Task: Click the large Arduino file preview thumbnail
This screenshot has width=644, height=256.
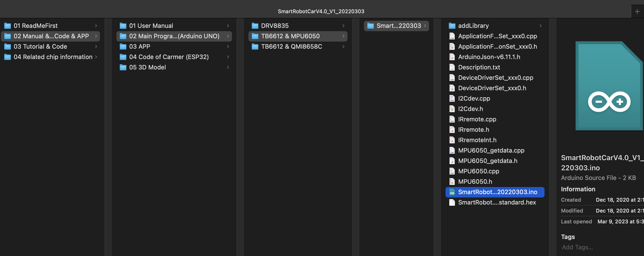Action: pos(609,86)
